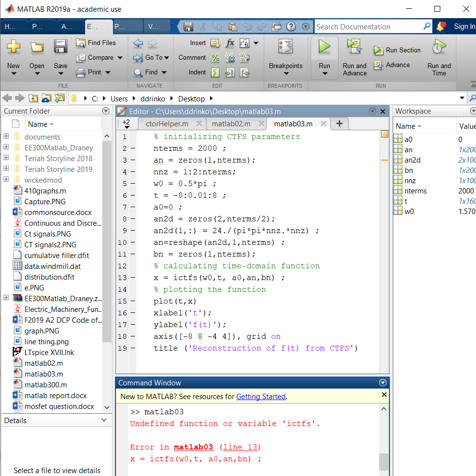Click the comment percent icon
Viewport: 476px width, 476px height.
(x=215, y=58)
